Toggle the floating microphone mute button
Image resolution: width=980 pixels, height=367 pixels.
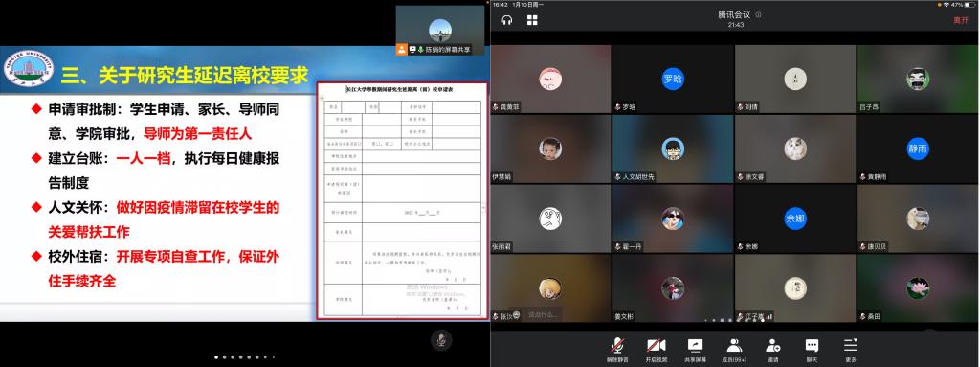pyautogui.click(x=440, y=340)
